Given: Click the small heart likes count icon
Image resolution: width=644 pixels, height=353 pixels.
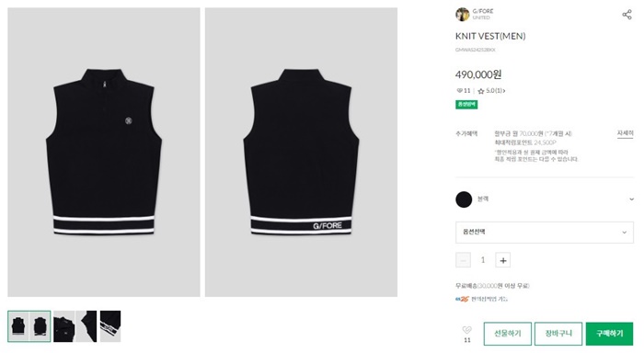Looking at the screenshot, I should pyautogui.click(x=460, y=91).
